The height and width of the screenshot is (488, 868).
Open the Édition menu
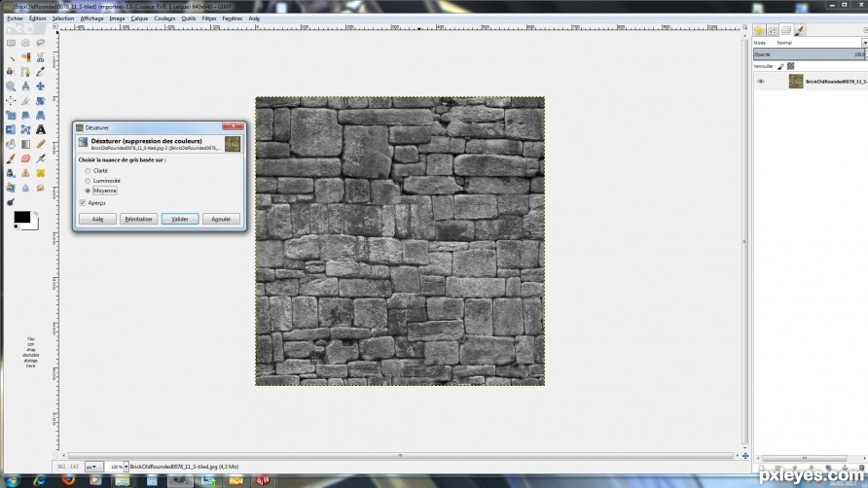point(37,18)
